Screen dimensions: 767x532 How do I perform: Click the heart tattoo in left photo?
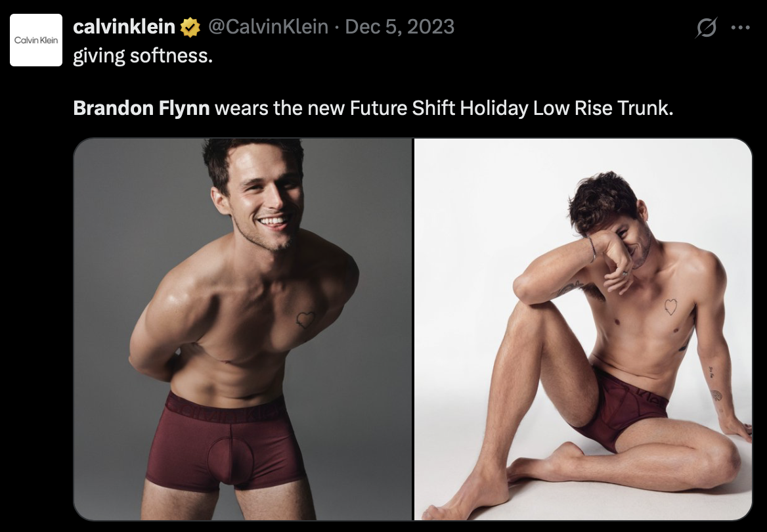tap(305, 320)
